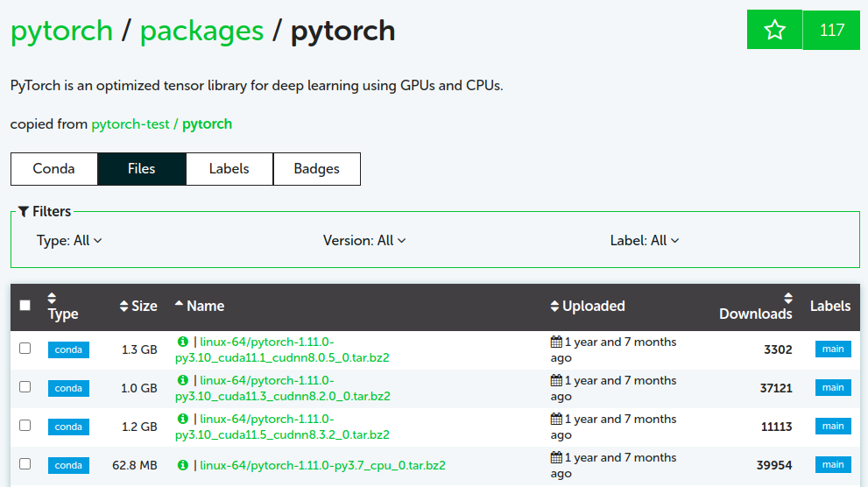Check the cuda11.5 package row checkbox
This screenshot has width=868, height=487.
tap(25, 425)
